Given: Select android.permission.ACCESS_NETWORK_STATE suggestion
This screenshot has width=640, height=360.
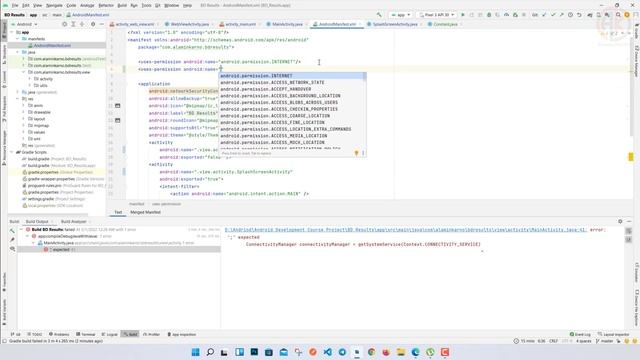Looking at the screenshot, I should tap(292, 82).
